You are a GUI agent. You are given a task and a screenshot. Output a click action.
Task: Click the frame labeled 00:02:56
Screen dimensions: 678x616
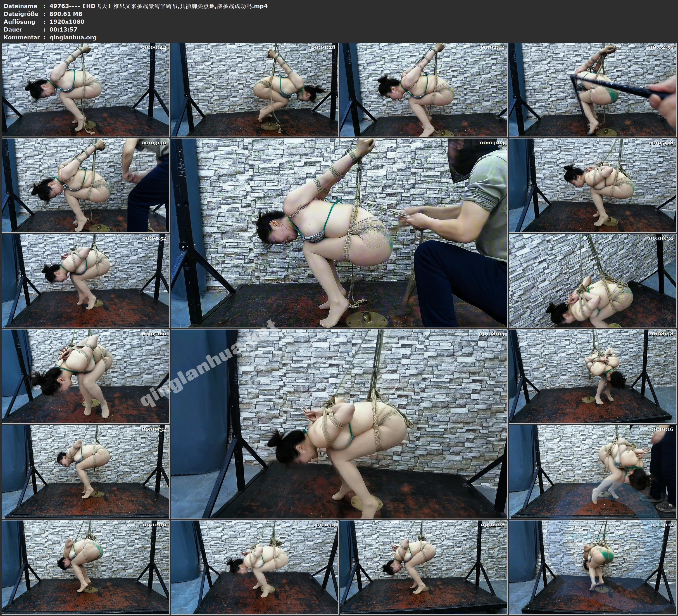[x=593, y=90]
